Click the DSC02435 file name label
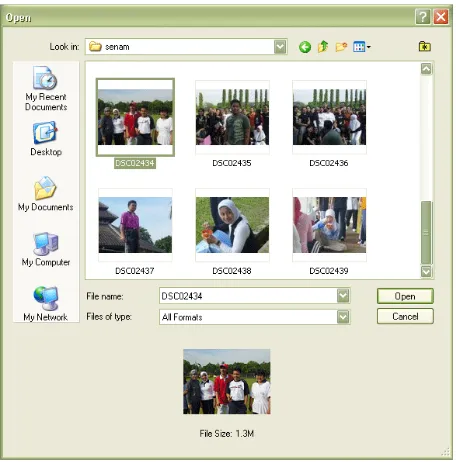 232,163
